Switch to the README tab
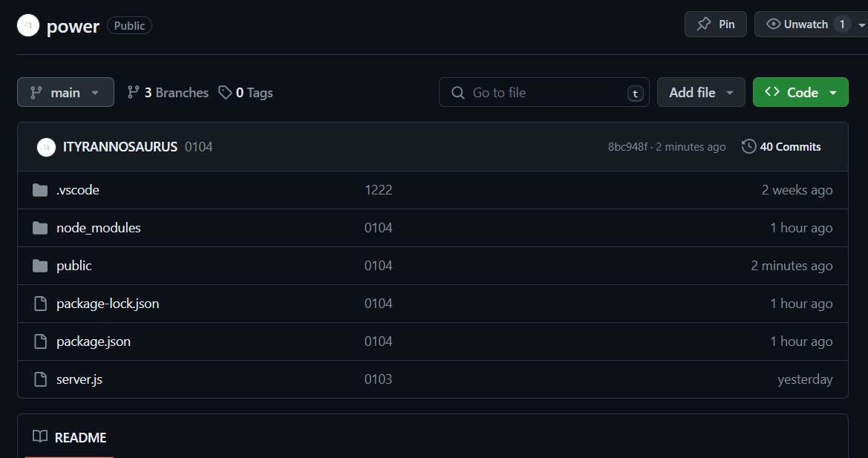 point(70,437)
